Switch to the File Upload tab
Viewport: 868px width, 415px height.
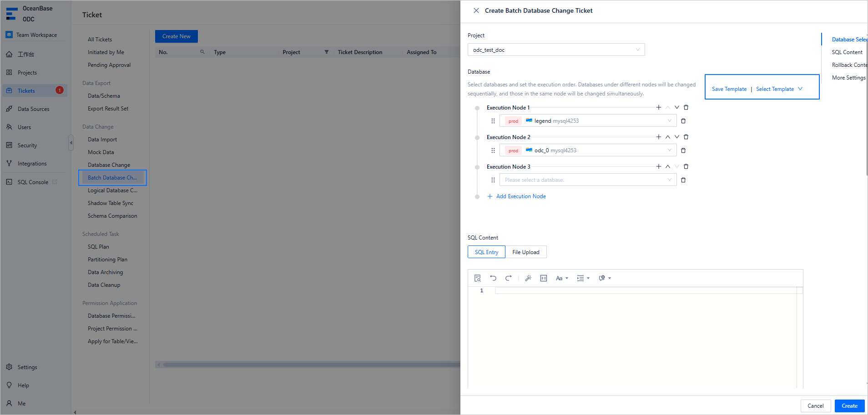[x=526, y=252]
